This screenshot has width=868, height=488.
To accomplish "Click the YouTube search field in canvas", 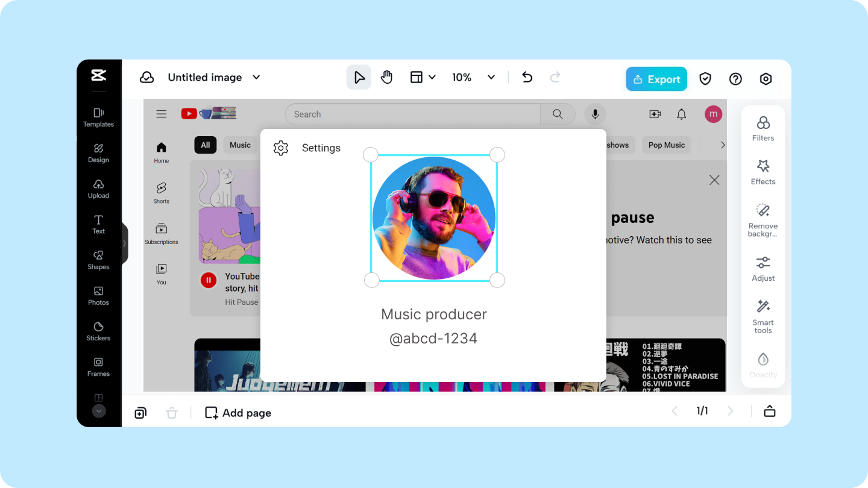I will [413, 114].
